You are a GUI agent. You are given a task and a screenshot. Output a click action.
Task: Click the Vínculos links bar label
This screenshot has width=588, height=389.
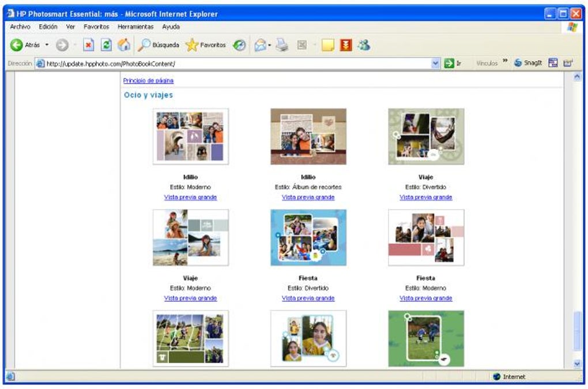pyautogui.click(x=487, y=63)
